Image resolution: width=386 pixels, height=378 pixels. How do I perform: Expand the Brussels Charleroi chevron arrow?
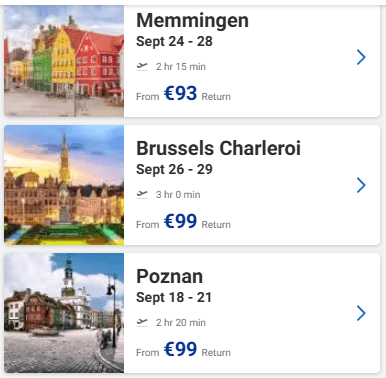pyautogui.click(x=361, y=185)
